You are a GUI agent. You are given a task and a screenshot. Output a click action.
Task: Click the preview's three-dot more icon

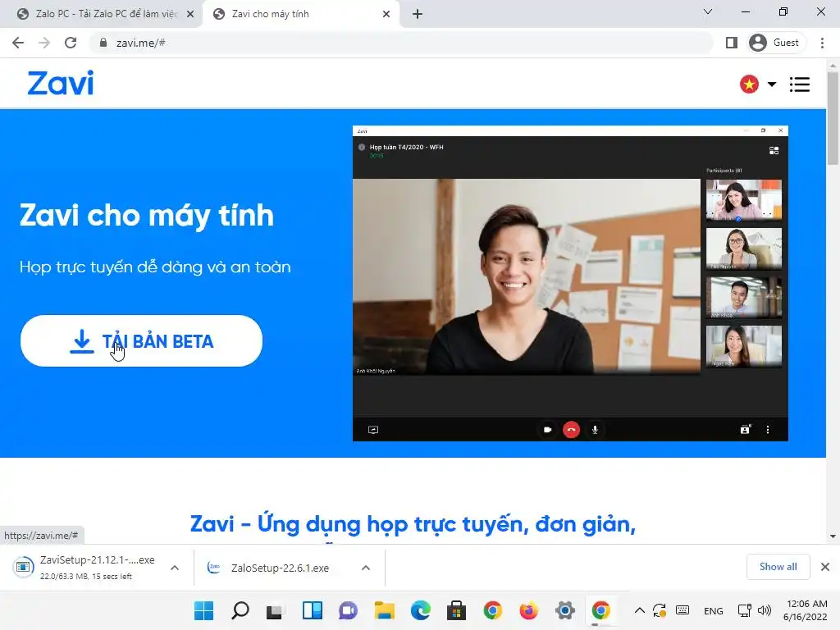click(768, 430)
